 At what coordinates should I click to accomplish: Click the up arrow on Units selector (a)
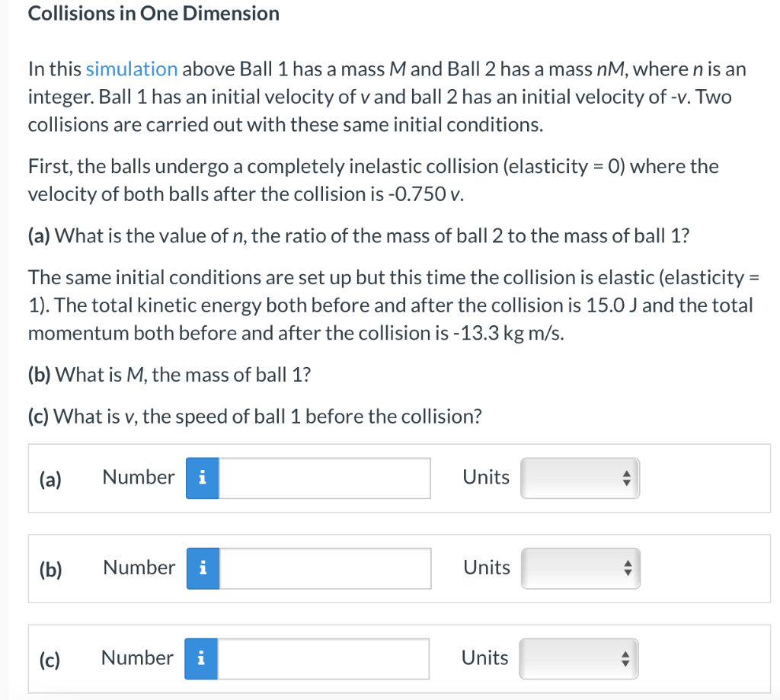coord(626,474)
